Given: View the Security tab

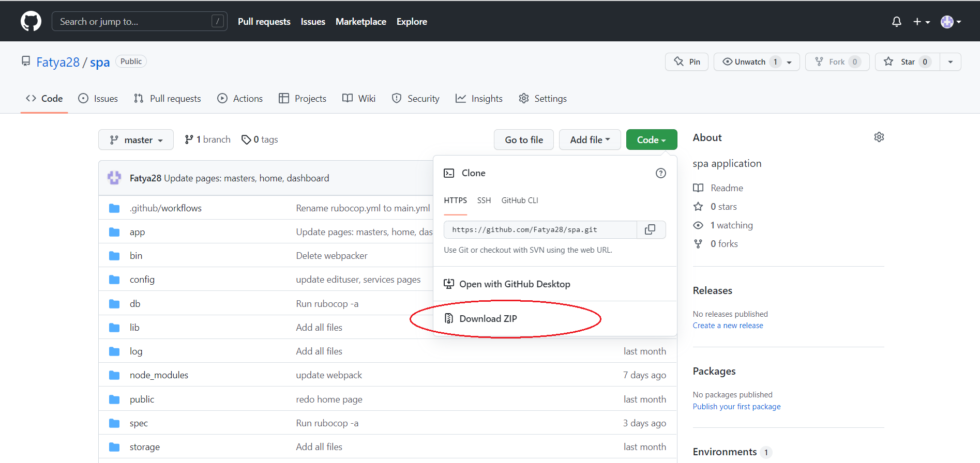Looking at the screenshot, I should coord(416,98).
